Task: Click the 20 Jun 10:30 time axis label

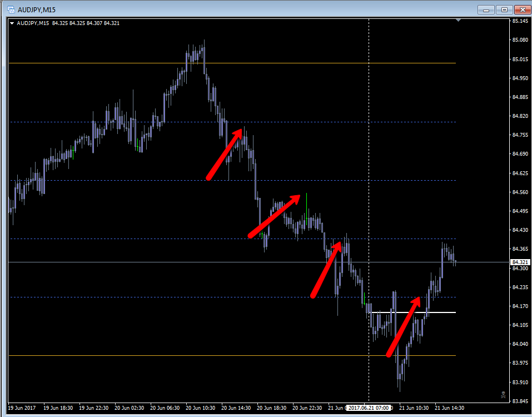Action: coord(201,408)
